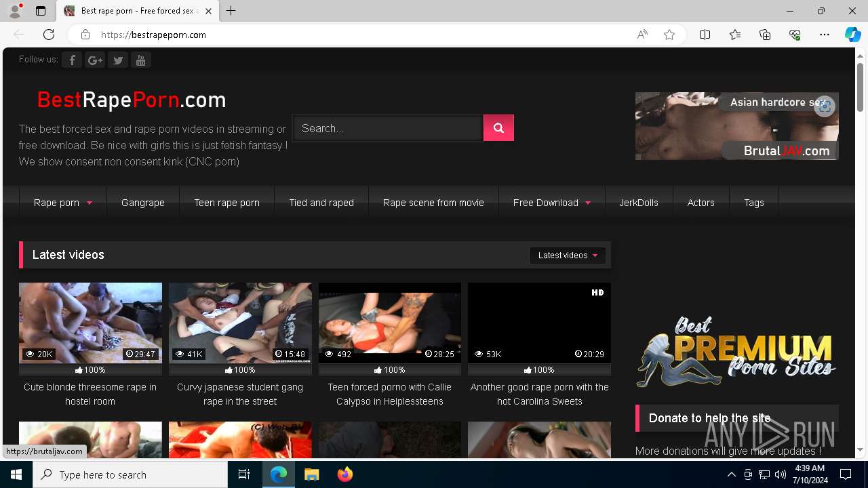Click the taskbar search box

pyautogui.click(x=130, y=474)
